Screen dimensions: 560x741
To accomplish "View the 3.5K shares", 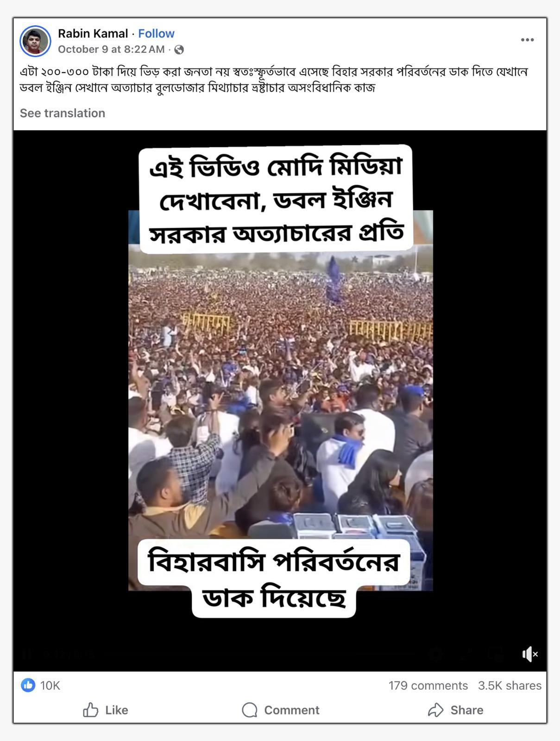I will click(510, 685).
